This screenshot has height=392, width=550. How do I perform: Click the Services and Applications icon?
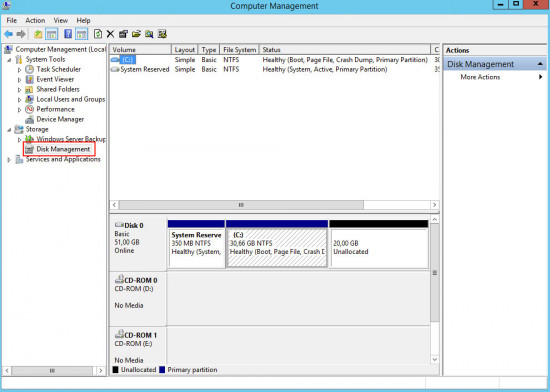point(19,160)
